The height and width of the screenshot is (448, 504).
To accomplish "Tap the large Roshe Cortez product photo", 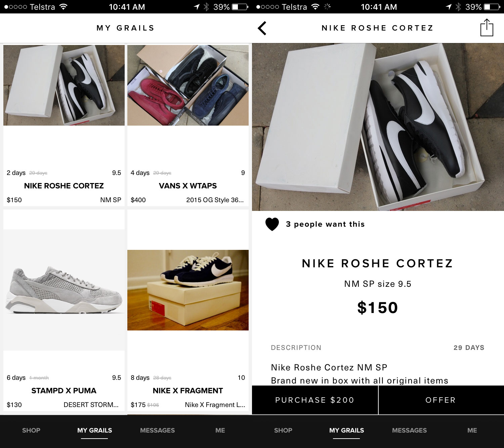I will pyautogui.click(x=378, y=127).
